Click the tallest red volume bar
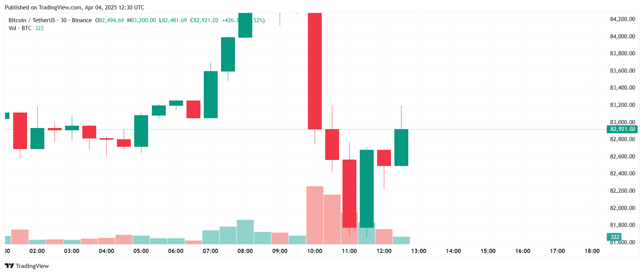This screenshot has height=274, width=644. (x=315, y=215)
